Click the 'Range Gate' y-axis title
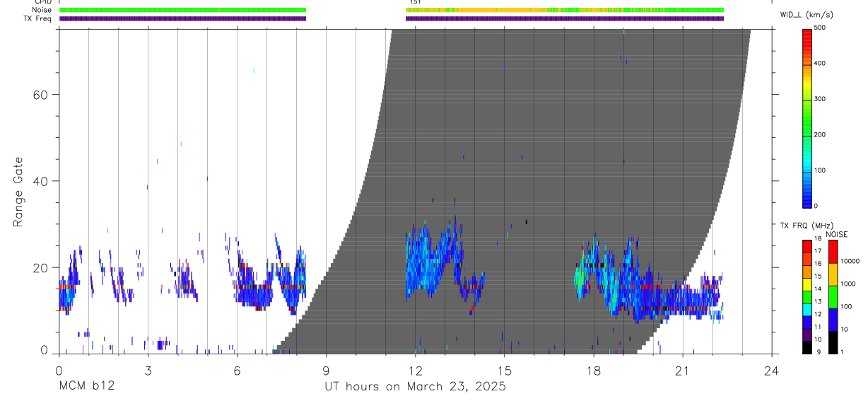 [x=18, y=192]
